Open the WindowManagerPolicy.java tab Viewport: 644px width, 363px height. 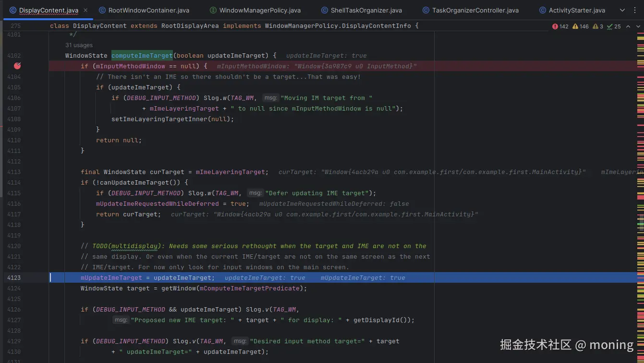[x=255, y=10]
